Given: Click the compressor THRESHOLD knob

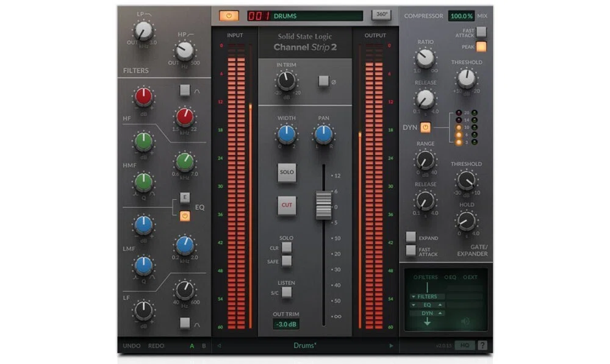Looking at the screenshot, I should 466,79.
